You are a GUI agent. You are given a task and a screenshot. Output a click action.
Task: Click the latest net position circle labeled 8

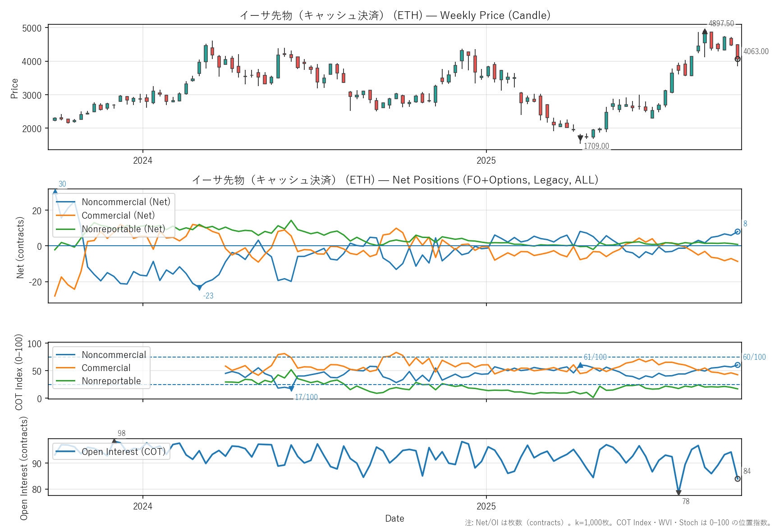click(x=738, y=232)
